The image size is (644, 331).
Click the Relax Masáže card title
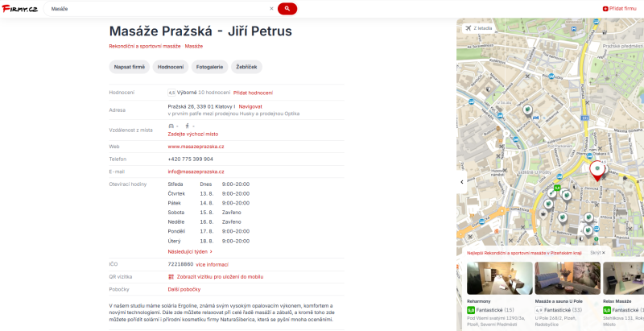[x=617, y=301]
